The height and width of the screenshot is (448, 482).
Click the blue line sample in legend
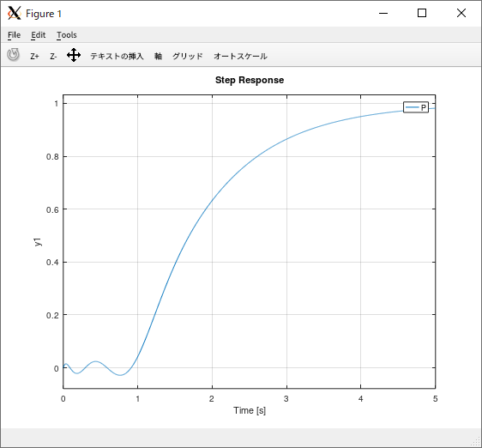(x=412, y=107)
